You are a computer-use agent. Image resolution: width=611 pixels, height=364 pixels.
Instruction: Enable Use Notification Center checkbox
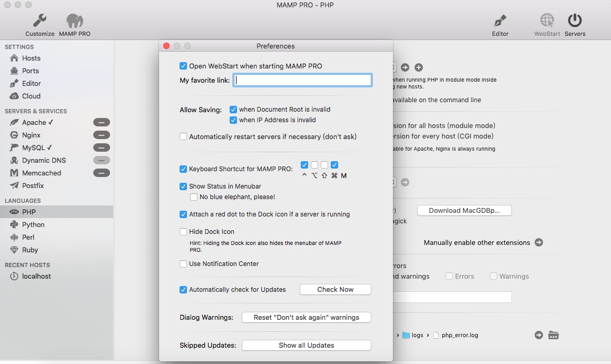(x=183, y=263)
